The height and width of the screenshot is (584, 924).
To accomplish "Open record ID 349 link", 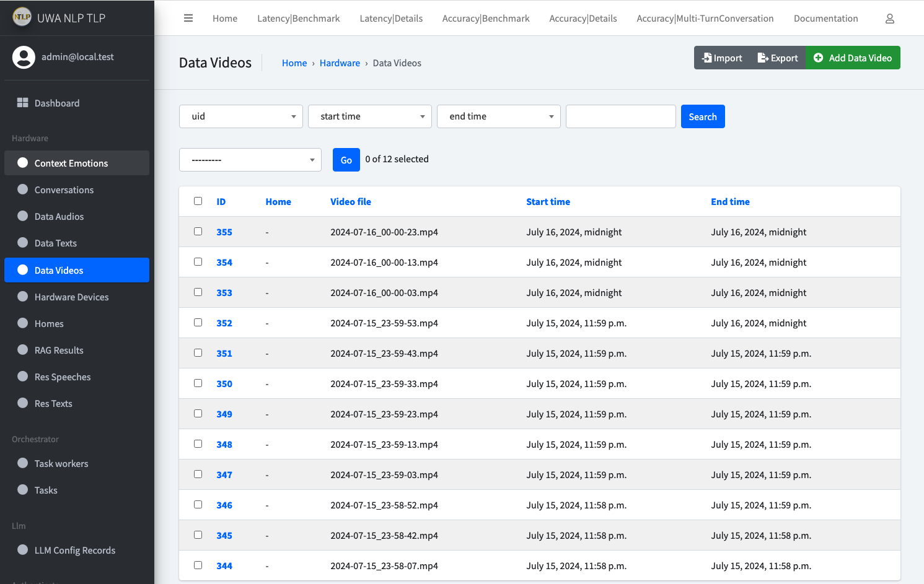I will pyautogui.click(x=224, y=414).
